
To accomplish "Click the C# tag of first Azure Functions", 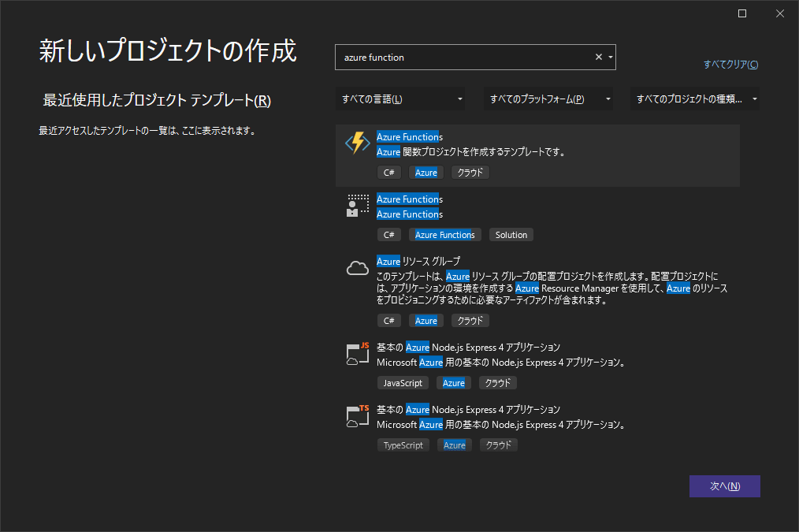I will click(x=388, y=173).
